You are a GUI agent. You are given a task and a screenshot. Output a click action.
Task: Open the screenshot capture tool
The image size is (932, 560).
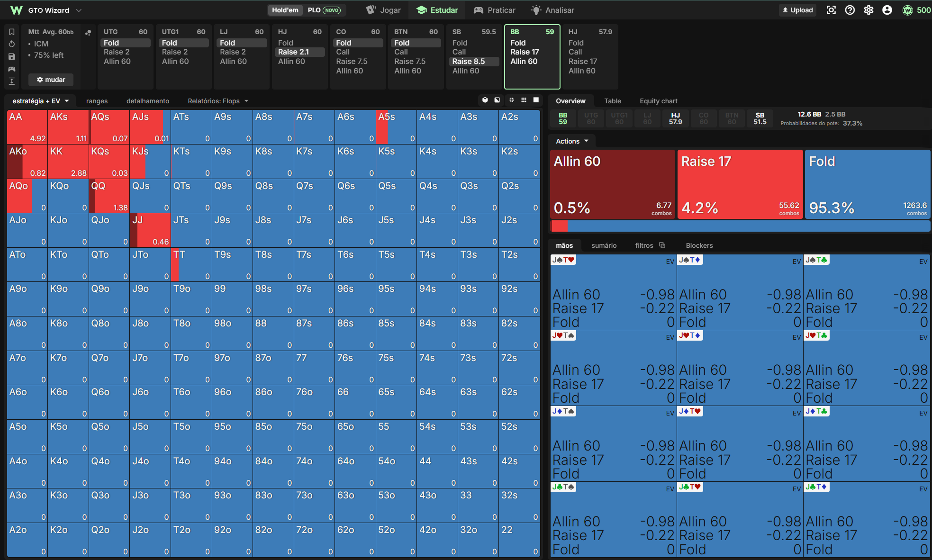point(831,10)
